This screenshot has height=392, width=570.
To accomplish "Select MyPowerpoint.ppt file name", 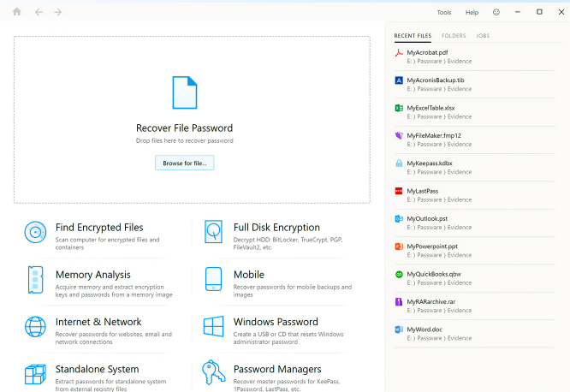I will coord(432,246).
